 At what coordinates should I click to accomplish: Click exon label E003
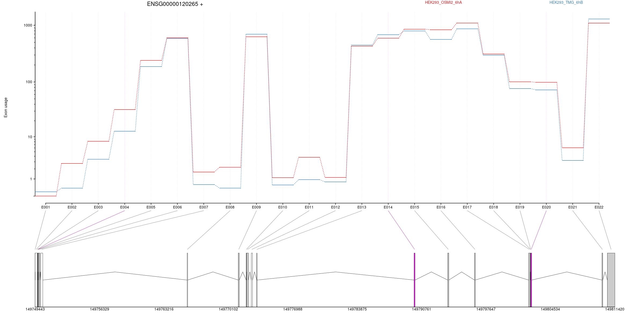tap(98, 207)
